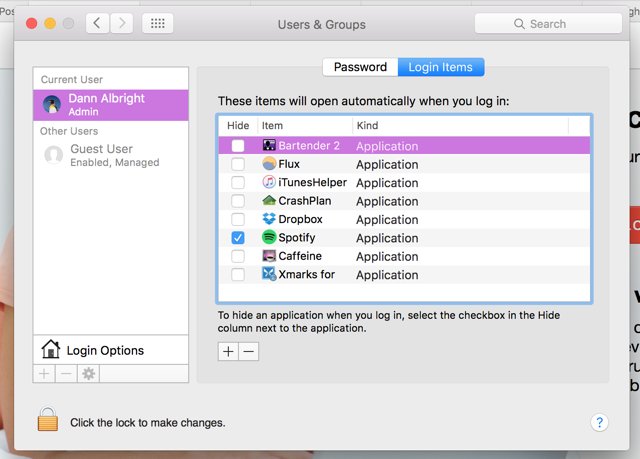Remove selected login item with minus button
Viewport: 640px width, 459px height.
pyautogui.click(x=249, y=351)
